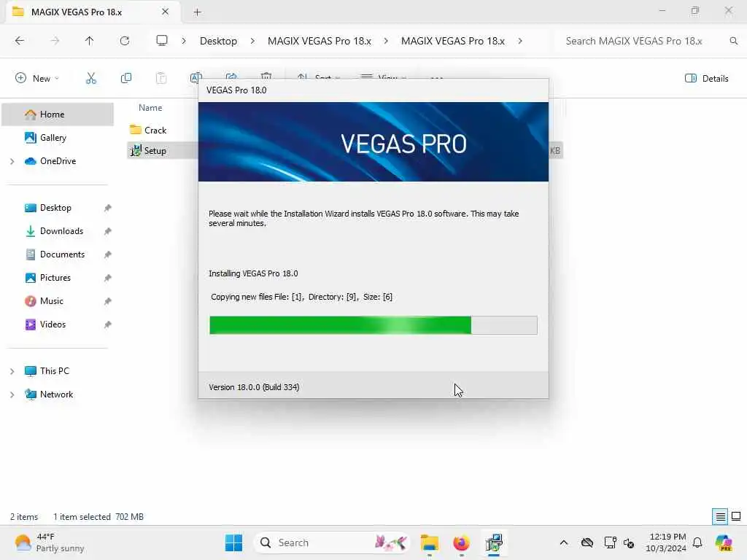
Task: Open File Explorer from the taskbar
Action: point(429,542)
